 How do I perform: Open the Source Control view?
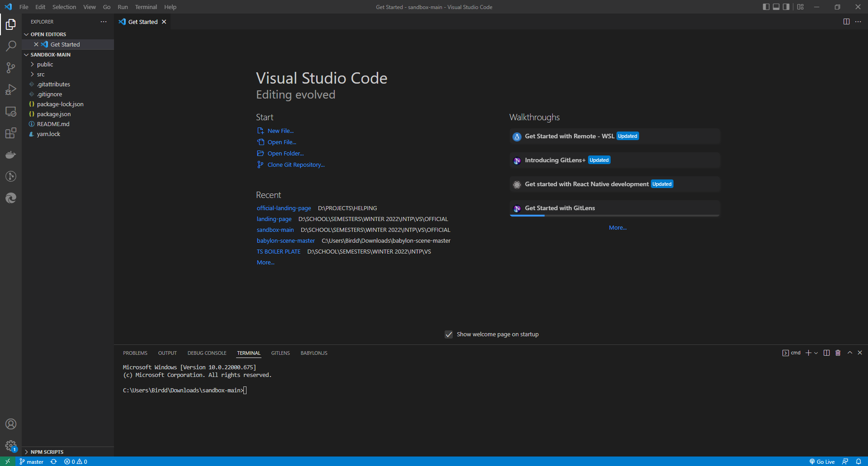tap(11, 67)
